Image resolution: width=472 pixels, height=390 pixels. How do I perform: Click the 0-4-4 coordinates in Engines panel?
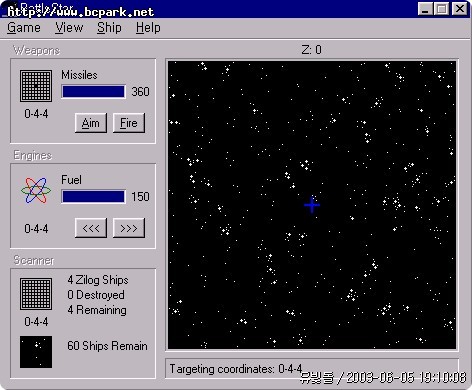click(36, 229)
